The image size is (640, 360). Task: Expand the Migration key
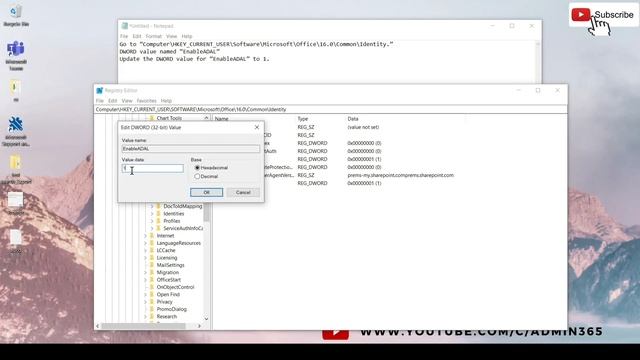[x=145, y=272]
